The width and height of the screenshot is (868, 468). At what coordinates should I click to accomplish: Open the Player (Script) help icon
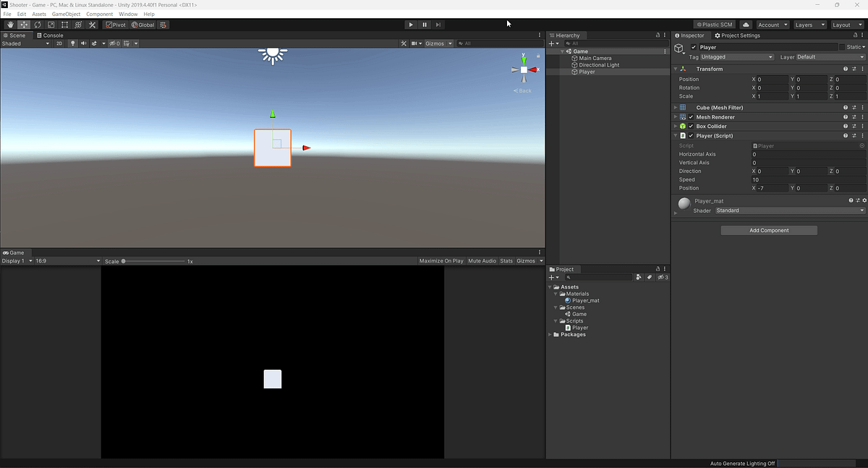845,135
